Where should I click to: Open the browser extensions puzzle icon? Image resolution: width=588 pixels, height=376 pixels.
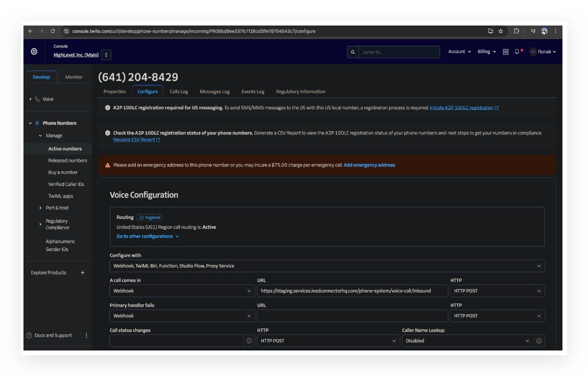(x=517, y=31)
